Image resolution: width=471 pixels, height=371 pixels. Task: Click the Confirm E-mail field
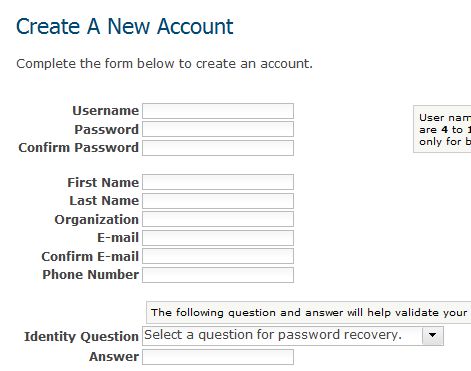(218, 256)
